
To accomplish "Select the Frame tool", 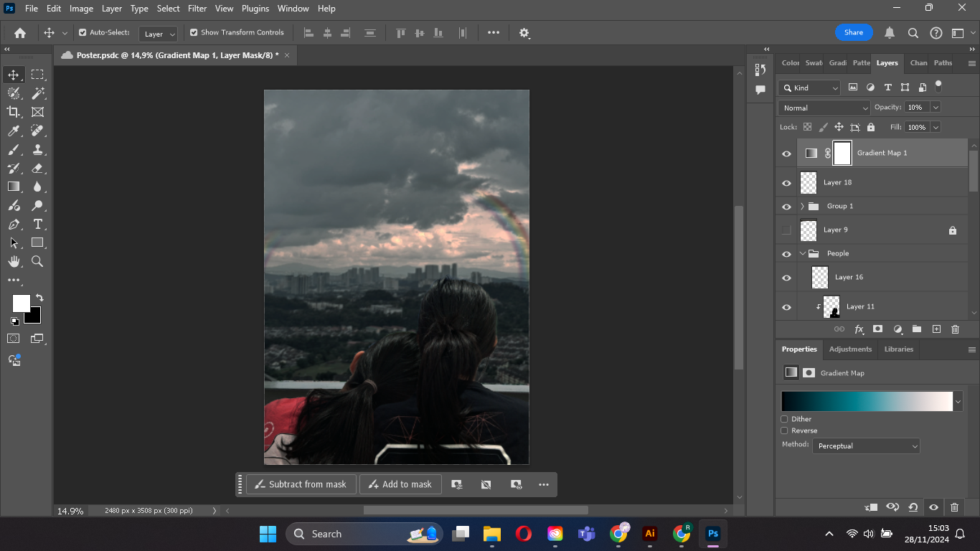I will click(37, 112).
